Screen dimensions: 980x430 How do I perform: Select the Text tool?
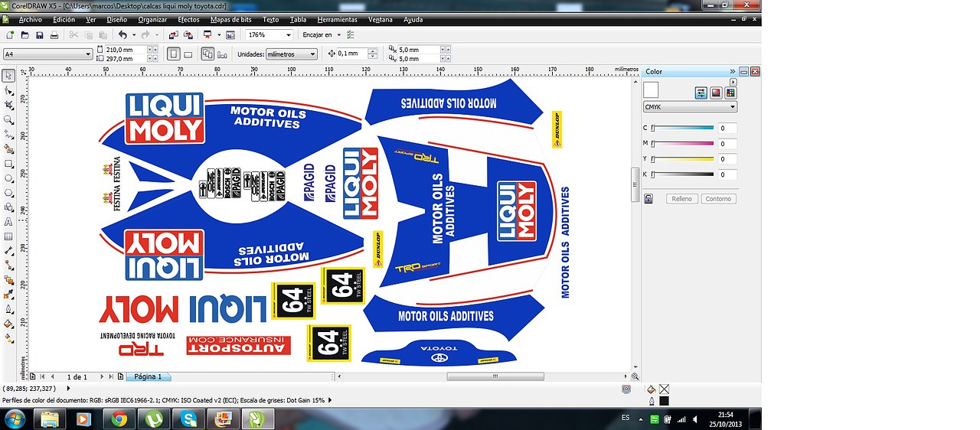point(8,222)
